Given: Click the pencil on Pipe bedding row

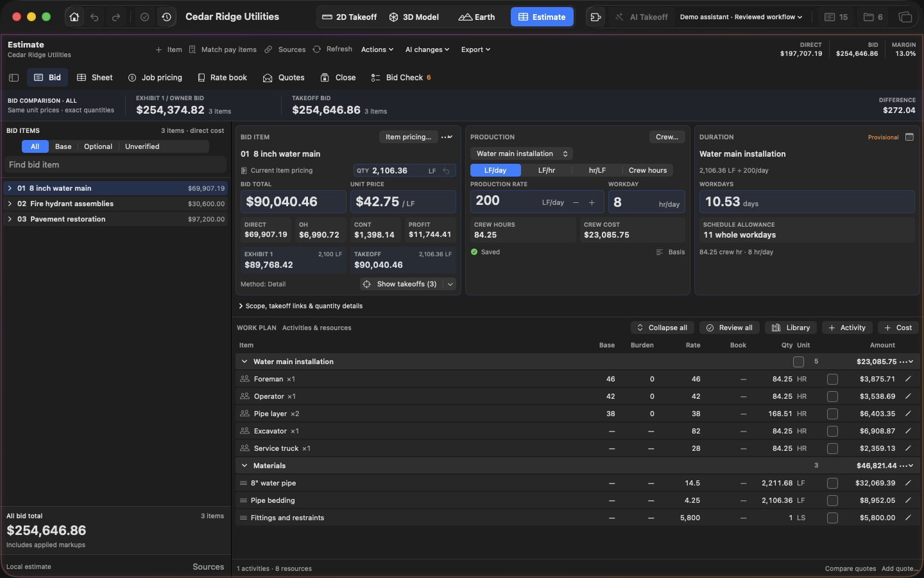Looking at the screenshot, I should [908, 500].
